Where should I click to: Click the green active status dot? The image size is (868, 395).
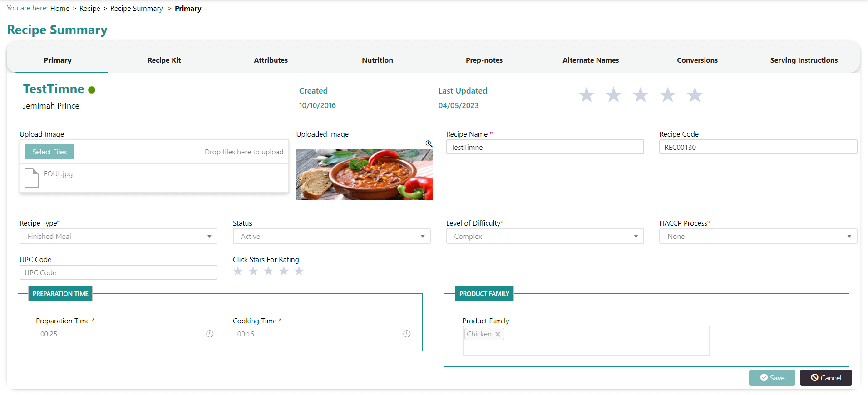coord(92,90)
